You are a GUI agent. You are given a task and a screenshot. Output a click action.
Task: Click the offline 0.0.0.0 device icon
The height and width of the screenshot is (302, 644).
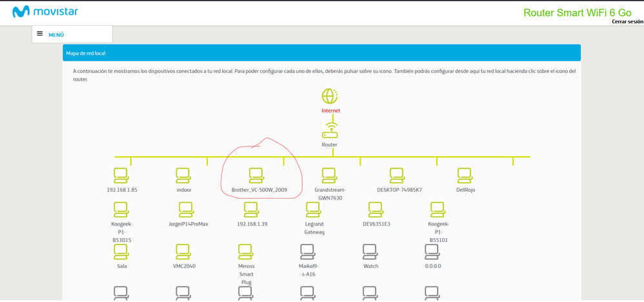tap(432, 251)
